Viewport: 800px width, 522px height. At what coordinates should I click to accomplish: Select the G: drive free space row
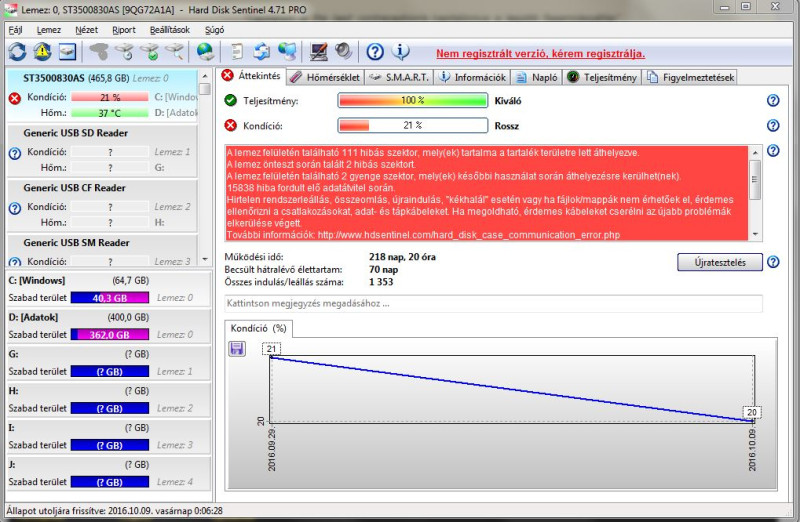tap(108, 363)
